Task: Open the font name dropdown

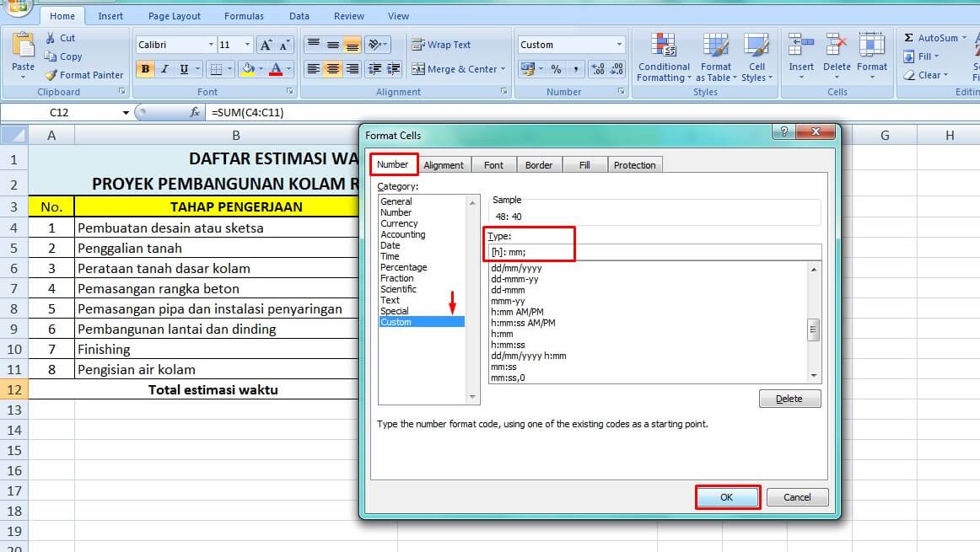Action: 211,44
